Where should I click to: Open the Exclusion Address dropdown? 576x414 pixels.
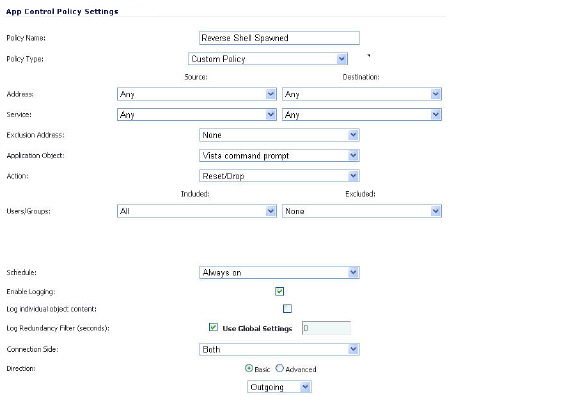(x=279, y=135)
